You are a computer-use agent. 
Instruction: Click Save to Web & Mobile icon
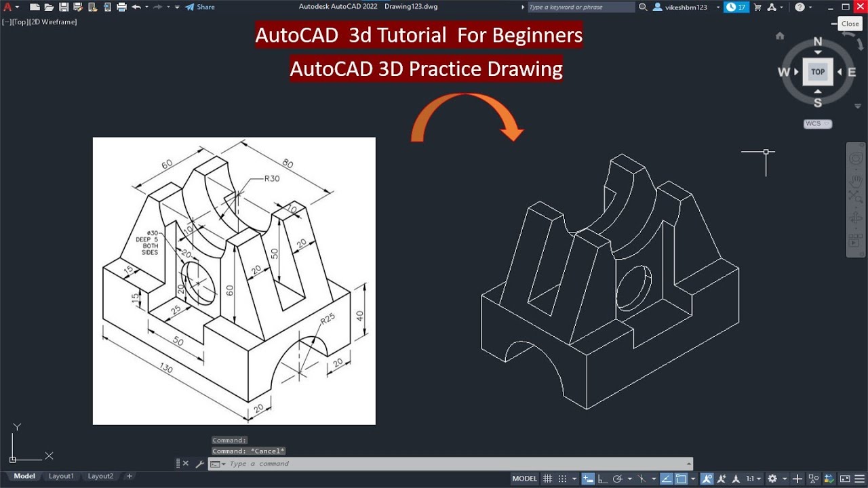pos(108,7)
